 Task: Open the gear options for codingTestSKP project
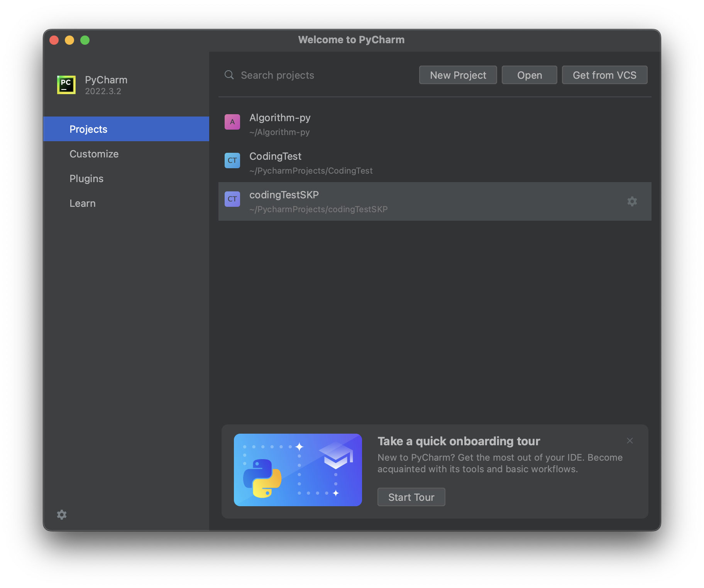632,201
